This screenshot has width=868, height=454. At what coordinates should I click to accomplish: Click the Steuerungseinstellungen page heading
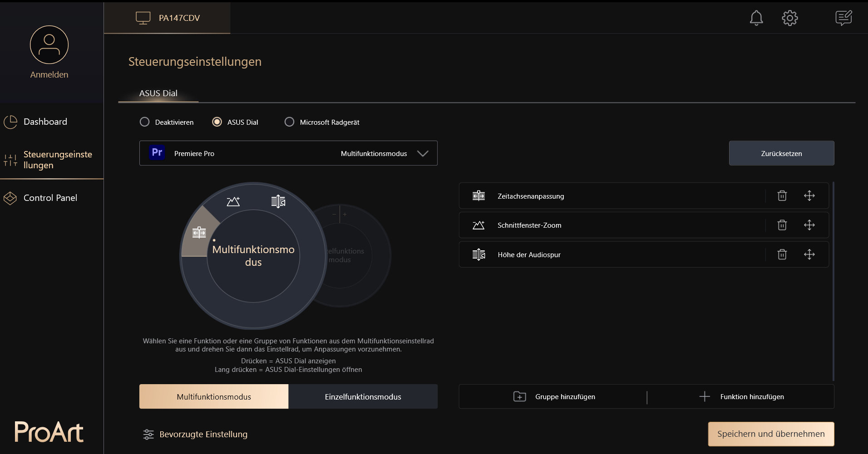click(195, 62)
